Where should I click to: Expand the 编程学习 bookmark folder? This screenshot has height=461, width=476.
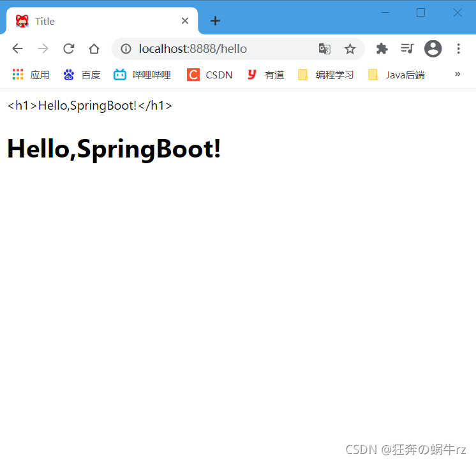(x=325, y=75)
